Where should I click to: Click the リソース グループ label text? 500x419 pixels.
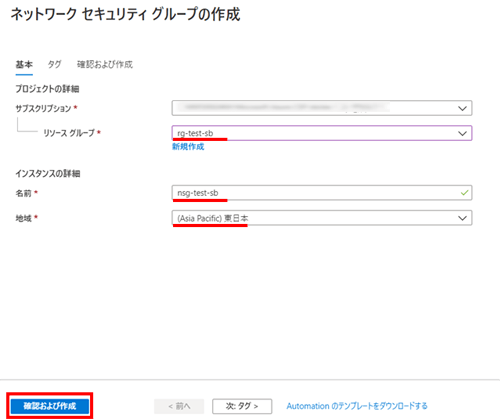(x=69, y=133)
